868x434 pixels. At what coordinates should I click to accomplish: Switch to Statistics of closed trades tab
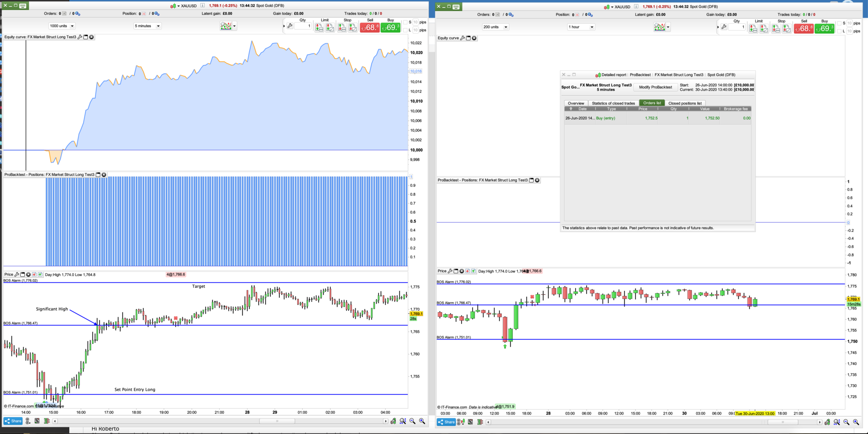pyautogui.click(x=613, y=103)
